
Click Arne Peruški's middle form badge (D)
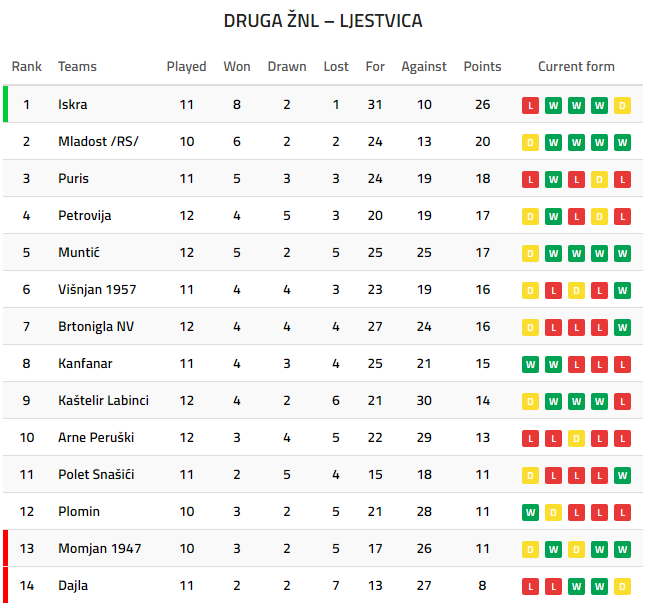pyautogui.click(x=576, y=438)
